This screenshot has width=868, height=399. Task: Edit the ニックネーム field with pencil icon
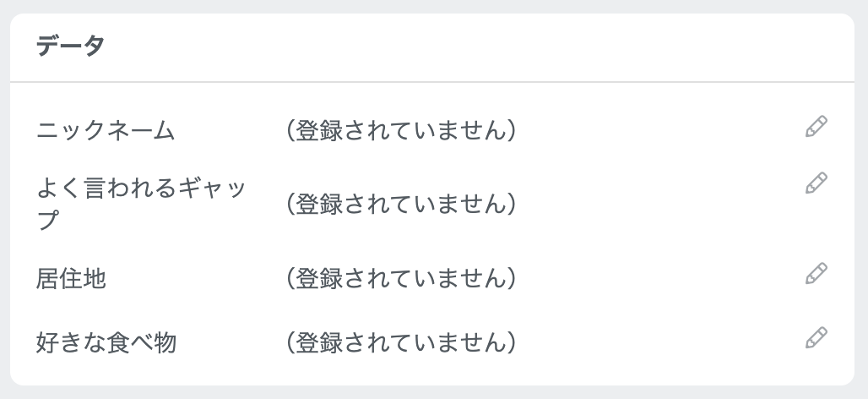(x=816, y=126)
